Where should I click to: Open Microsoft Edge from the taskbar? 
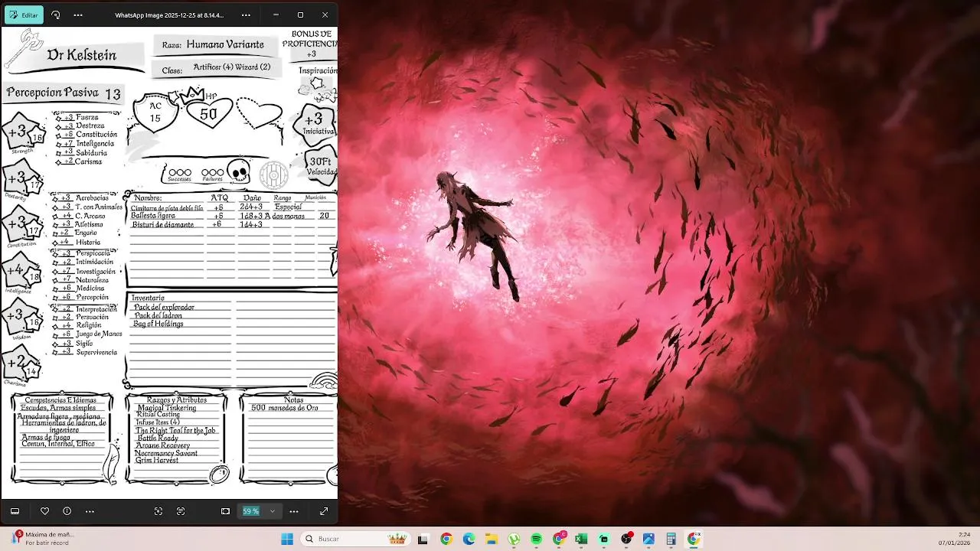tap(469, 539)
